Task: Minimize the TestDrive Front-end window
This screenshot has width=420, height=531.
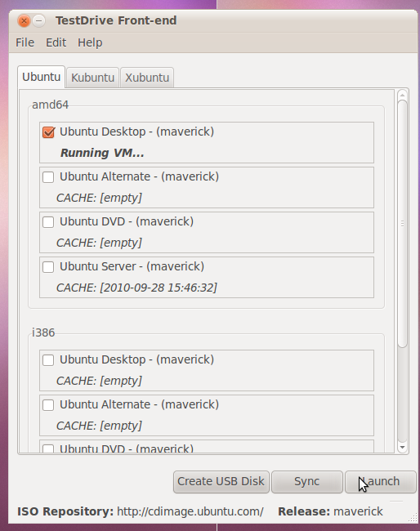Action: coord(39,21)
